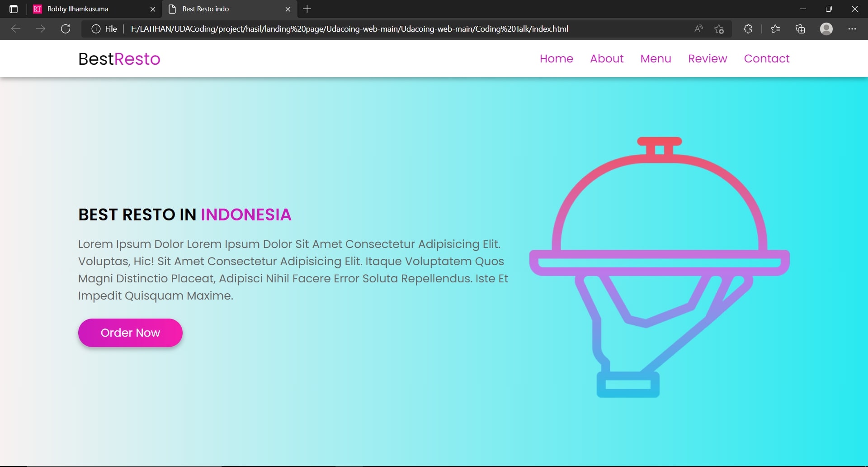This screenshot has width=868, height=467.
Task: Start Read aloud for this page
Action: pyautogui.click(x=698, y=29)
